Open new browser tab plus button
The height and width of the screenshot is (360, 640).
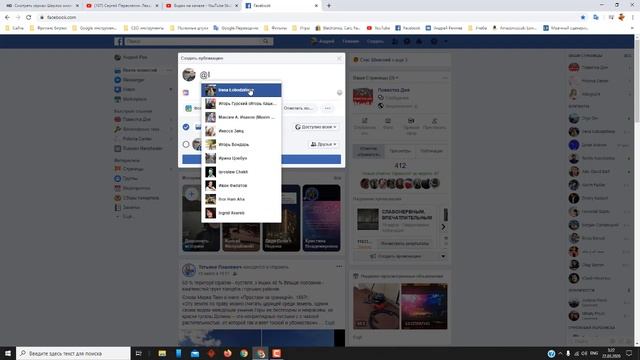pyautogui.click(x=329, y=6)
